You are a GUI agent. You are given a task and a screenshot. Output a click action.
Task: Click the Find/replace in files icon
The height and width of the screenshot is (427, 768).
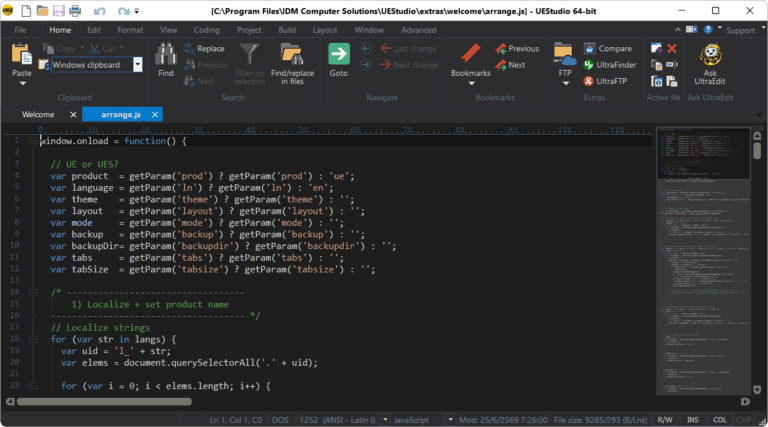(292, 54)
